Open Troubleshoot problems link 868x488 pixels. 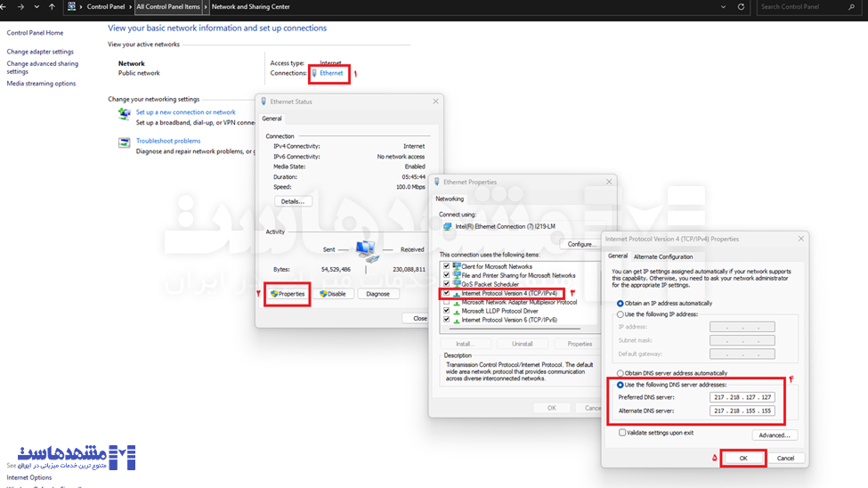click(x=168, y=141)
